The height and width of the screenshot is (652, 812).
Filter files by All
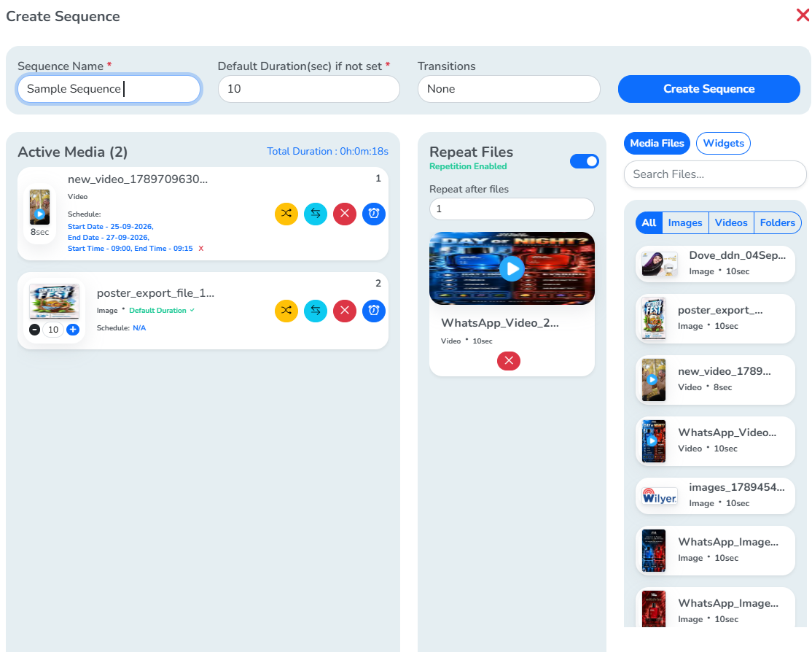[649, 223]
